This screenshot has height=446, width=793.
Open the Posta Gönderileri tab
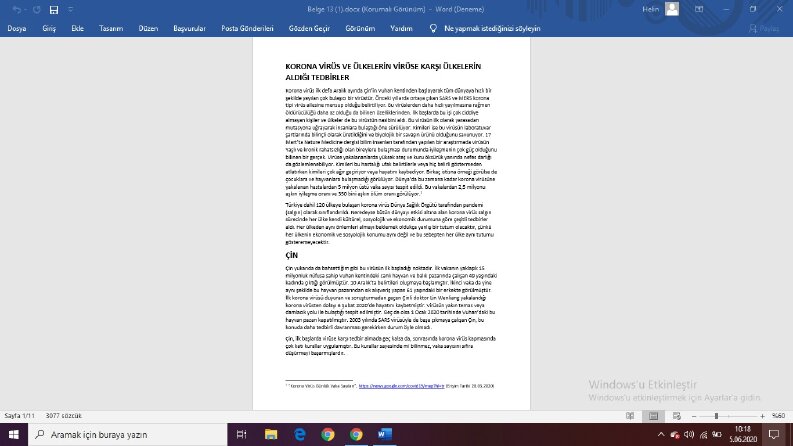click(247, 28)
